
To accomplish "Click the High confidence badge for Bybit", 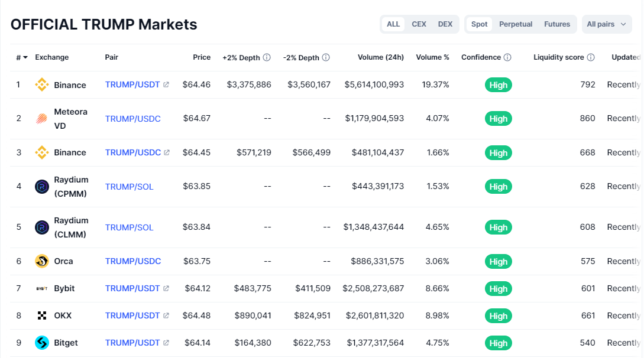I will 498,289.
